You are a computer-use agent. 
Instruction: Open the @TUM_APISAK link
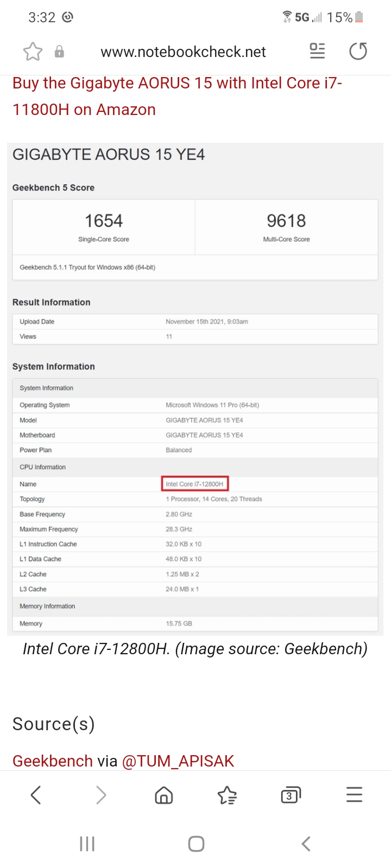(x=178, y=761)
